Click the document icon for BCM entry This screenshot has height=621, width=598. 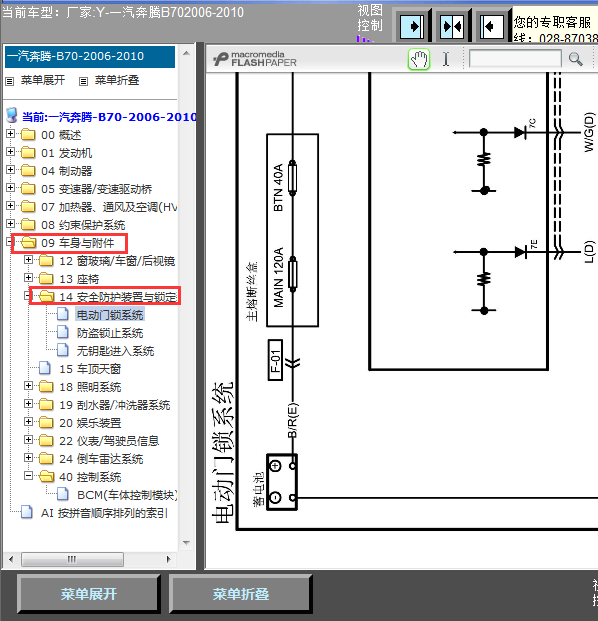(63, 494)
